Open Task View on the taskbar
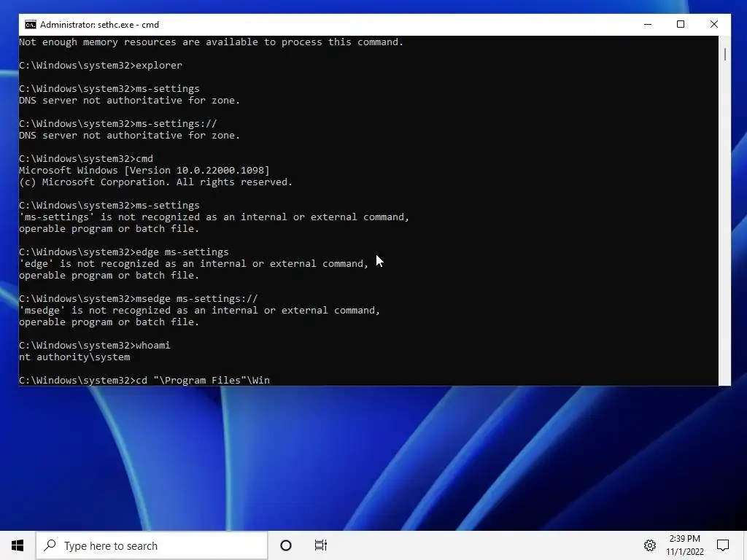 321,545
